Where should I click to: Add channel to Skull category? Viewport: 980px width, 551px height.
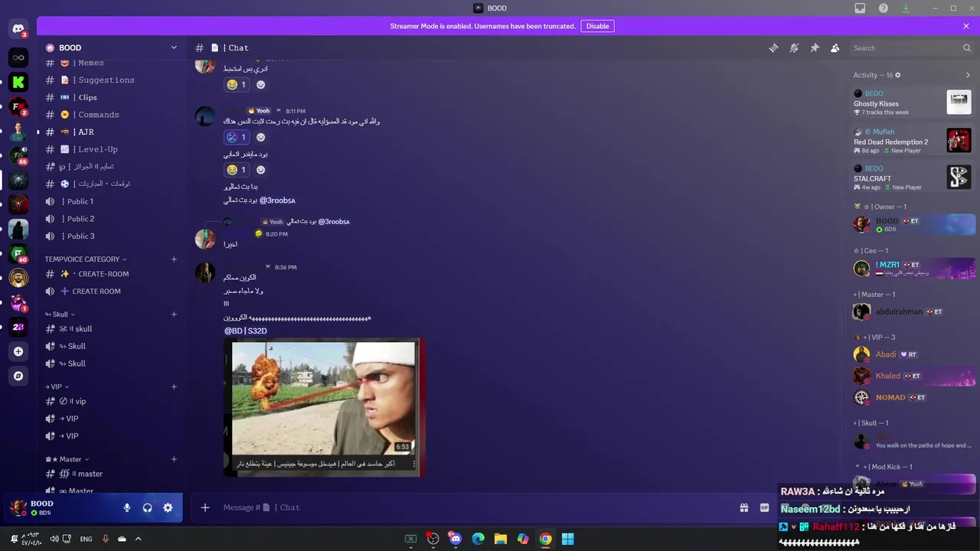pyautogui.click(x=174, y=315)
